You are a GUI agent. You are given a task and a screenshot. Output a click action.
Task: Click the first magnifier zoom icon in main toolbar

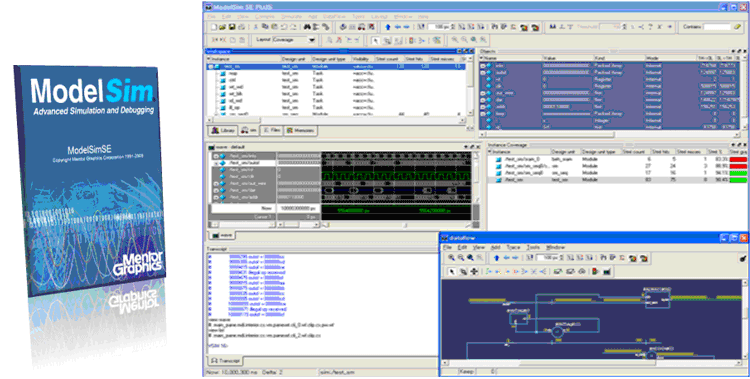pos(454,40)
